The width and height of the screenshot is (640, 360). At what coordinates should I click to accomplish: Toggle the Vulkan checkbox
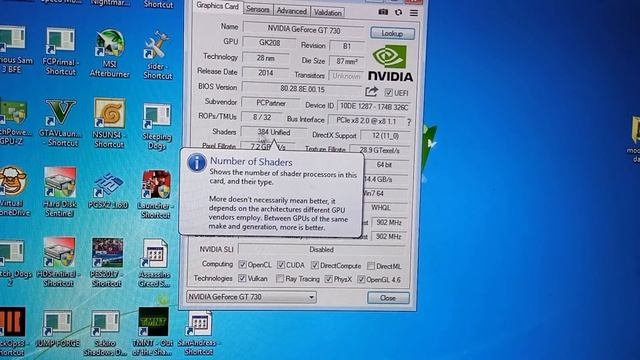pos(242,278)
